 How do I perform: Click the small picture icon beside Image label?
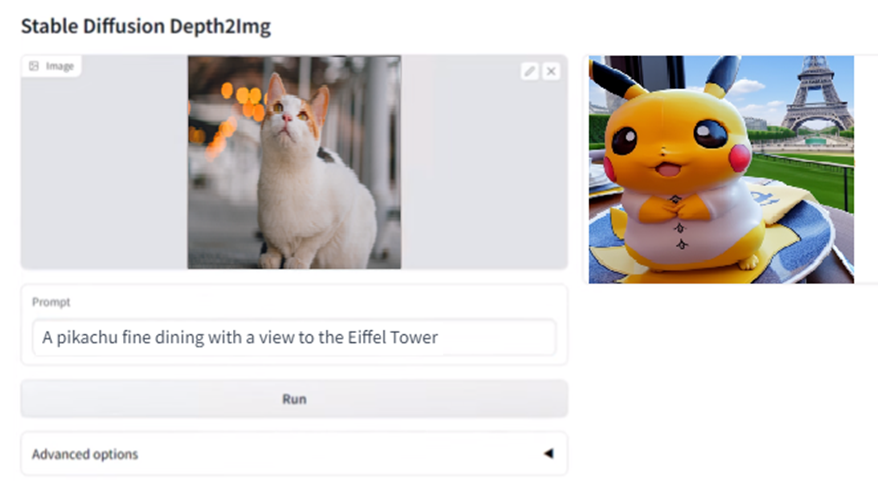[34, 66]
